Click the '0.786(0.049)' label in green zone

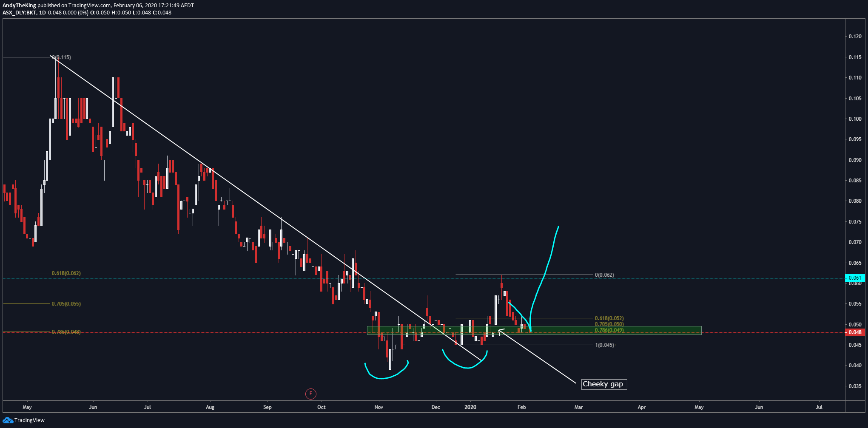point(609,330)
